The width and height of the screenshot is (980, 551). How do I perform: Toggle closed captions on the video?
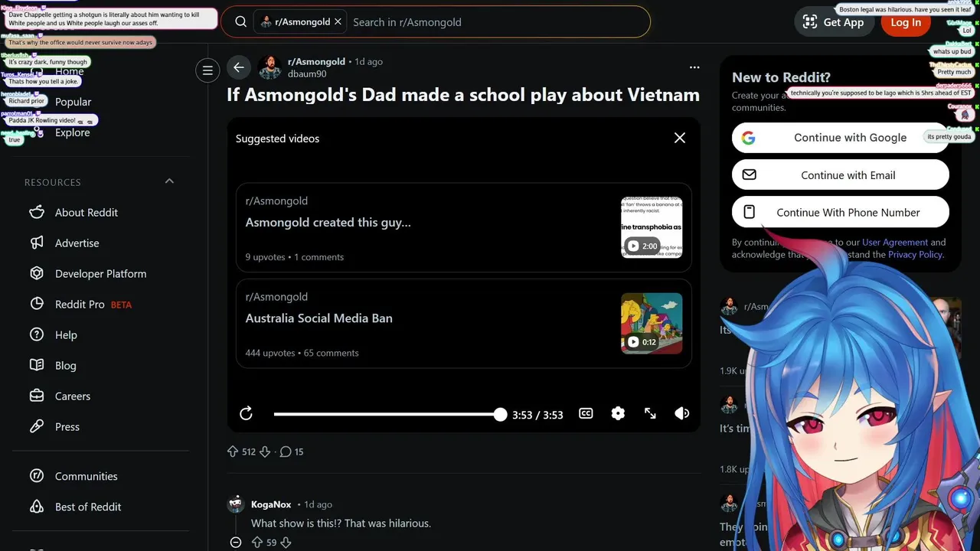pyautogui.click(x=586, y=413)
